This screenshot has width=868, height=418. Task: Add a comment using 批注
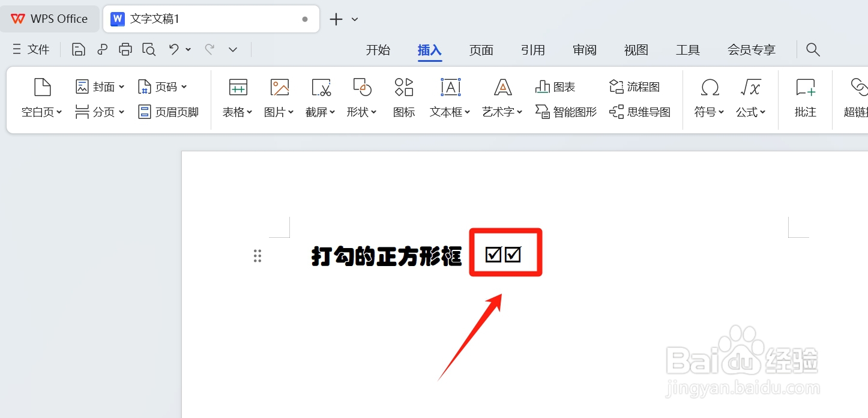[804, 97]
